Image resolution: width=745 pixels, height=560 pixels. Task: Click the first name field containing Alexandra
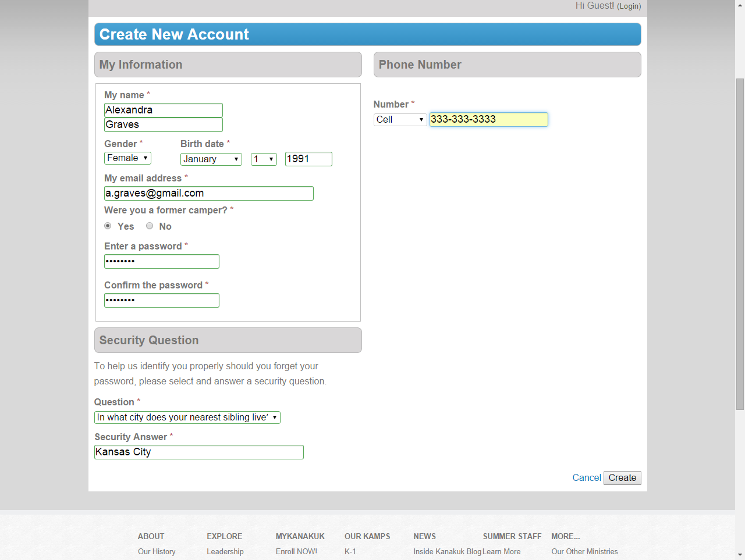pos(163,110)
